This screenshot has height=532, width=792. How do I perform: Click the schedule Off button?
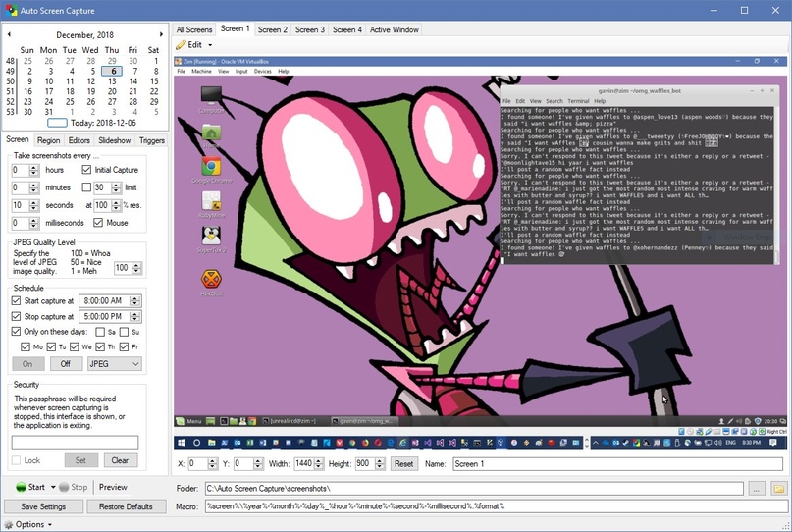tap(66, 364)
